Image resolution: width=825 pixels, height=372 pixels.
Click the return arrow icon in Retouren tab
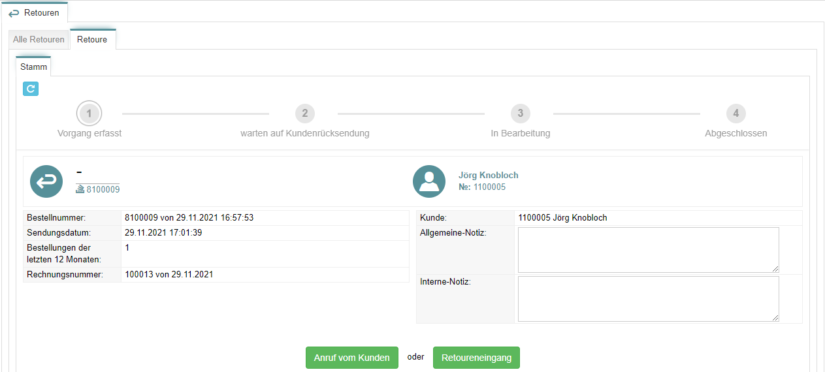pyautogui.click(x=14, y=13)
